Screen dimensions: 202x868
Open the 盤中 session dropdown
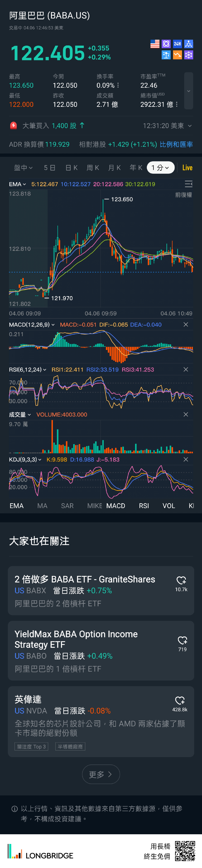(x=23, y=168)
